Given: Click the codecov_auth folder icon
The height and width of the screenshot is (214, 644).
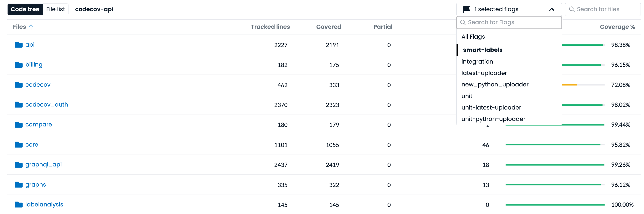Looking at the screenshot, I should [19, 105].
